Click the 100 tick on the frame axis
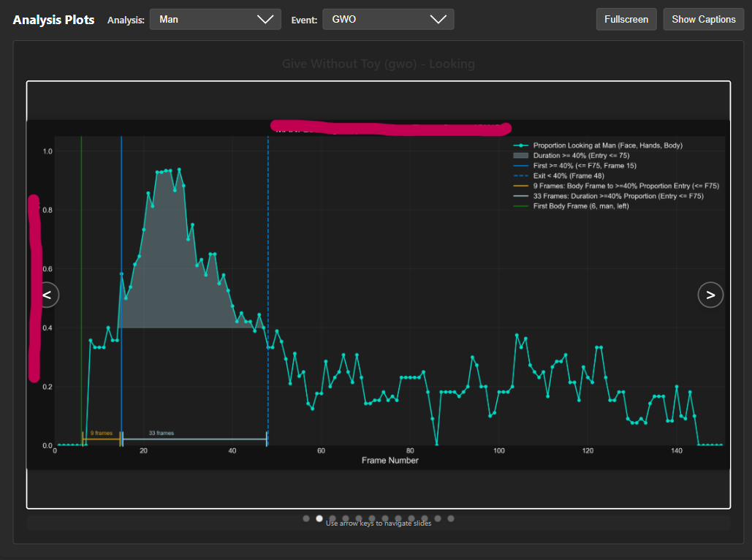This screenshot has width=752, height=560. tap(498, 450)
